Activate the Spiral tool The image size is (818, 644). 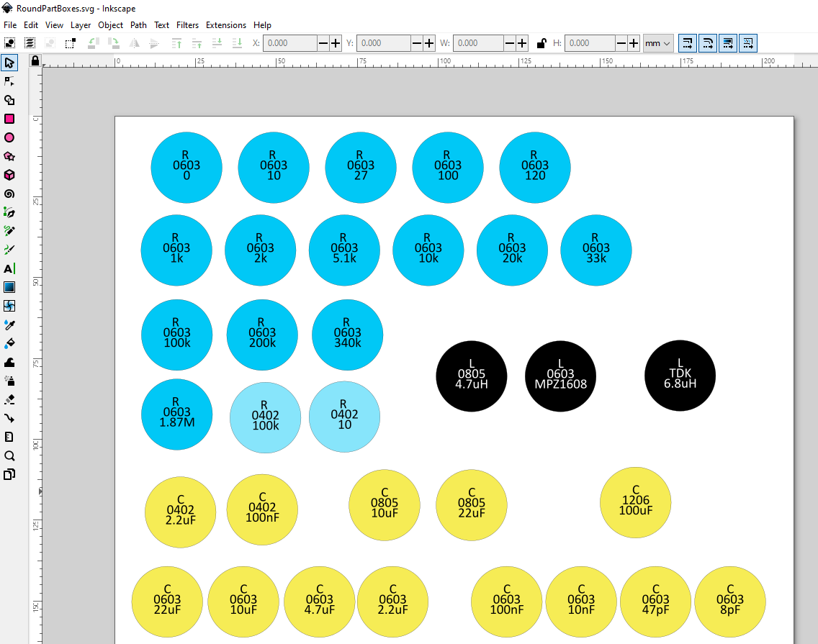point(9,194)
